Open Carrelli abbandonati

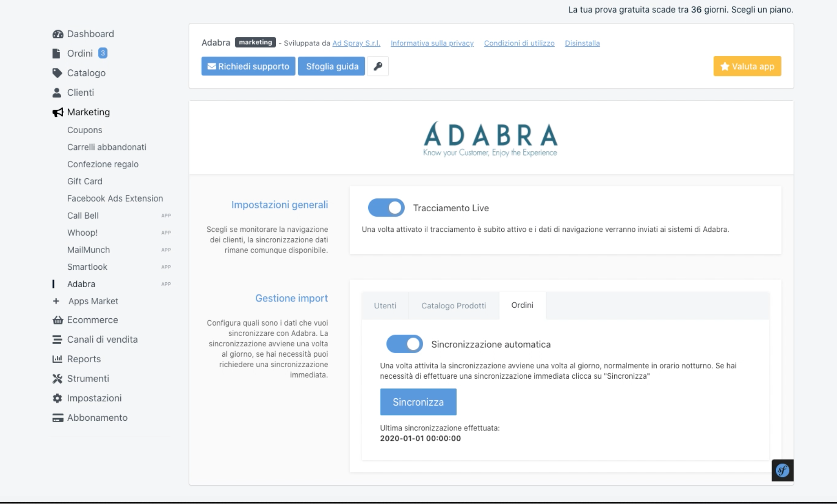[x=107, y=147]
